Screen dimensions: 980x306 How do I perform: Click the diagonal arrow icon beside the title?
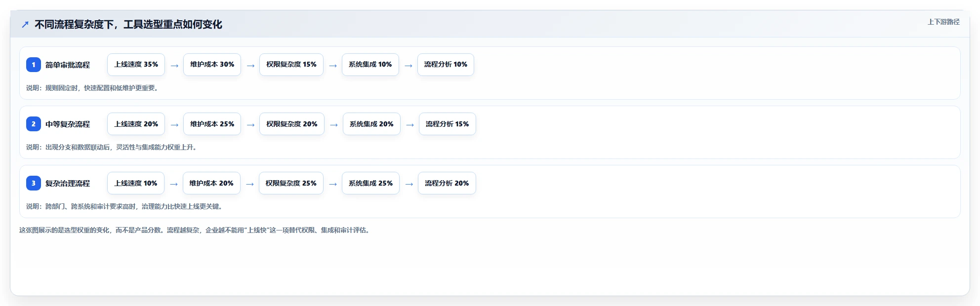tap(25, 24)
